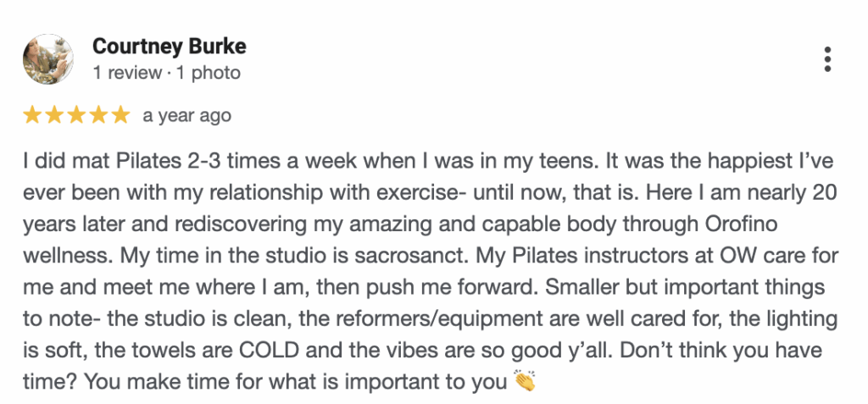Viewport: 868px width, 404px height.
Task: Click the clapping hands emoji
Action: tap(526, 383)
